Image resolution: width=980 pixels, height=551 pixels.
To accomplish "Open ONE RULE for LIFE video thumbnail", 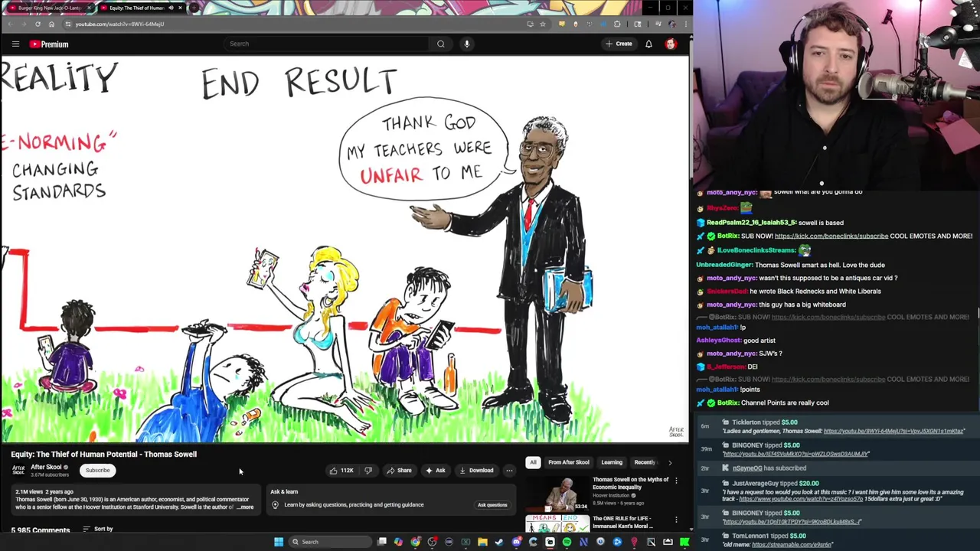I will click(557, 524).
